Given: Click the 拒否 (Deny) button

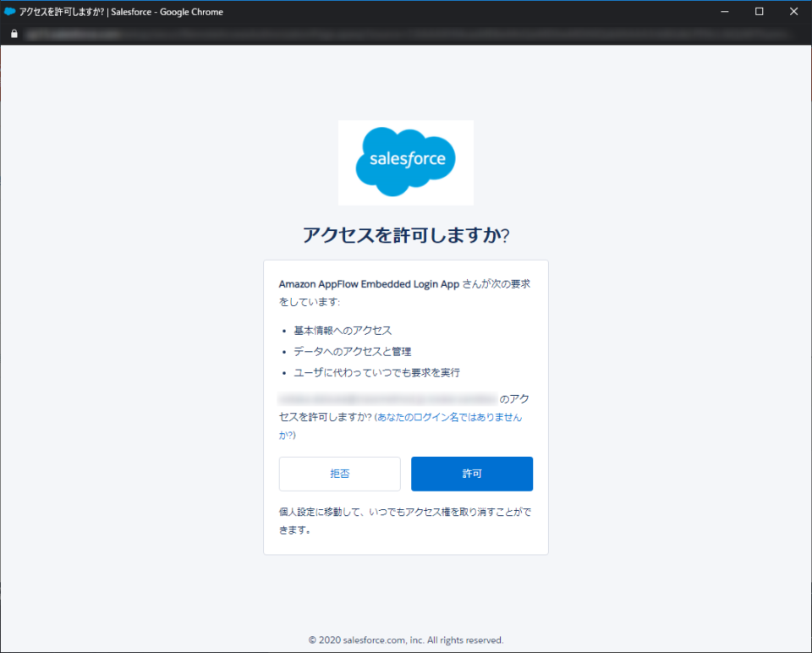Looking at the screenshot, I should click(340, 474).
